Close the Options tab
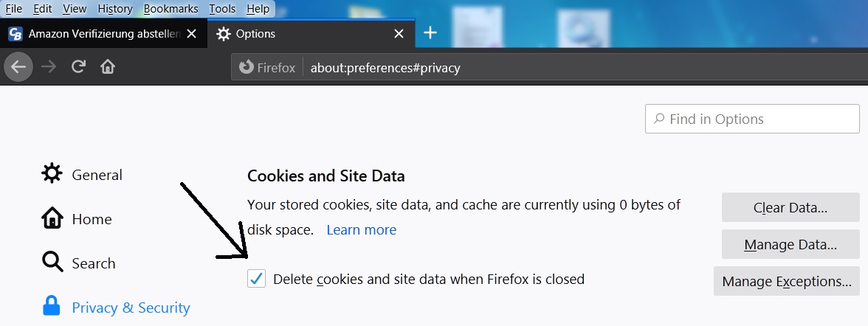The width and height of the screenshot is (868, 326). click(x=399, y=34)
